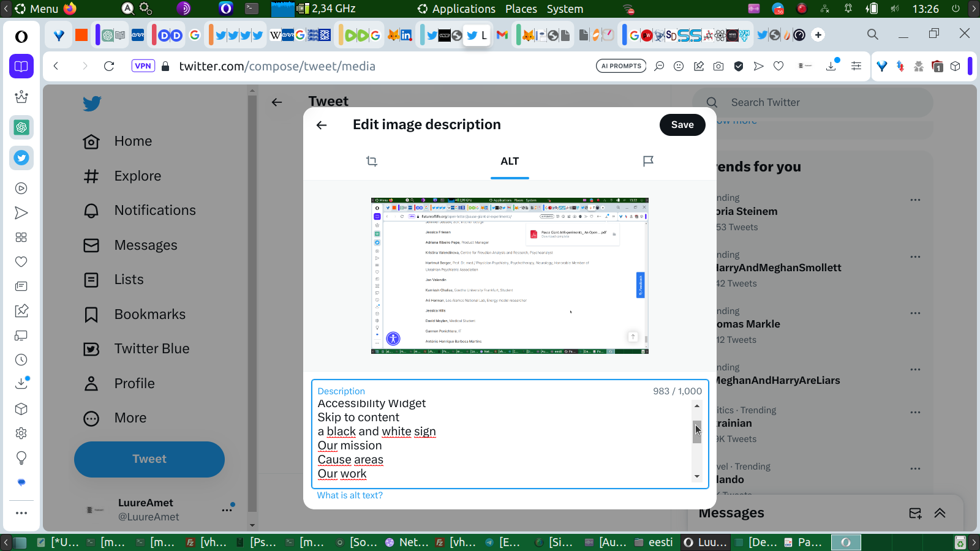Click the uploaded screenshot preview image

510,275
